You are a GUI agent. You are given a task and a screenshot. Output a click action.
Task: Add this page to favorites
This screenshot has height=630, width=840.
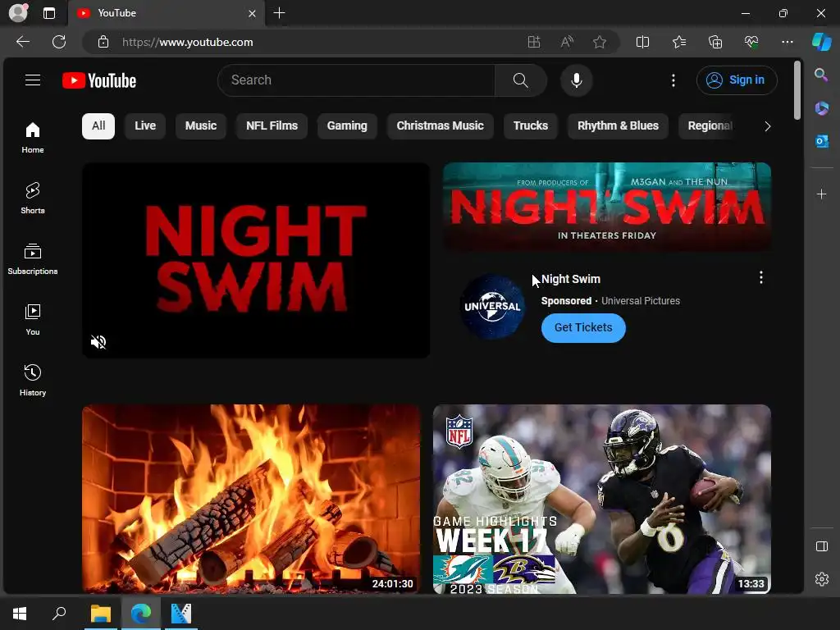[x=600, y=42]
